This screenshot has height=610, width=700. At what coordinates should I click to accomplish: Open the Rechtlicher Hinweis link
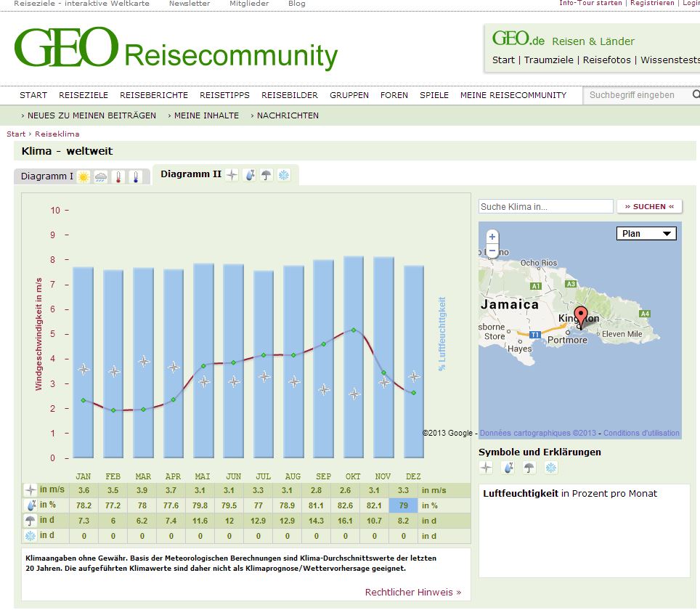412,592
